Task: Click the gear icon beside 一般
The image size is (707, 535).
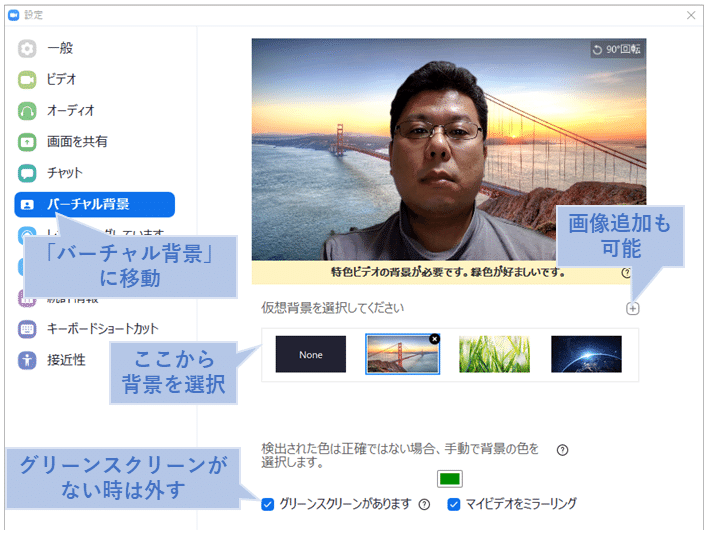Action: click(27, 49)
